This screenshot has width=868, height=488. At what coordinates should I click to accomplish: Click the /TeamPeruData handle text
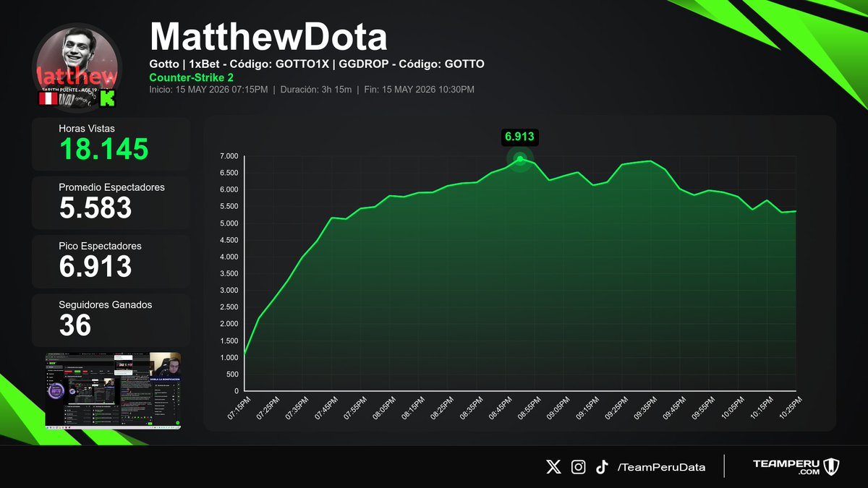[661, 467]
